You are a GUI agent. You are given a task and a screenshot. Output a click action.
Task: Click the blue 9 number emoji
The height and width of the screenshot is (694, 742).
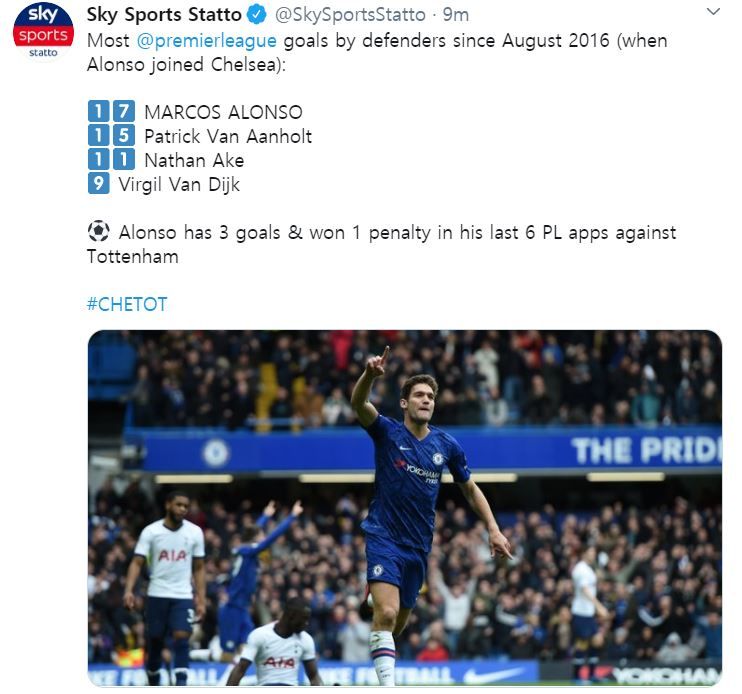pos(98,183)
